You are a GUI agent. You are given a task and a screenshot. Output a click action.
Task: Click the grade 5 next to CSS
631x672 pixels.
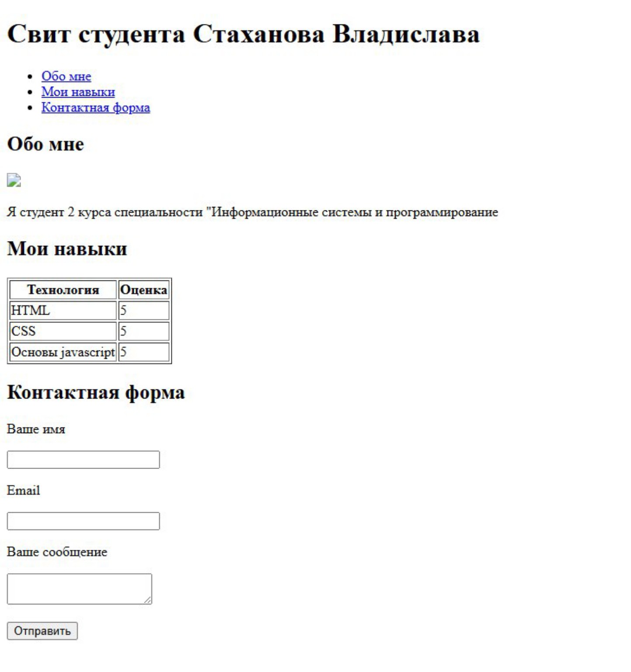coord(144,331)
